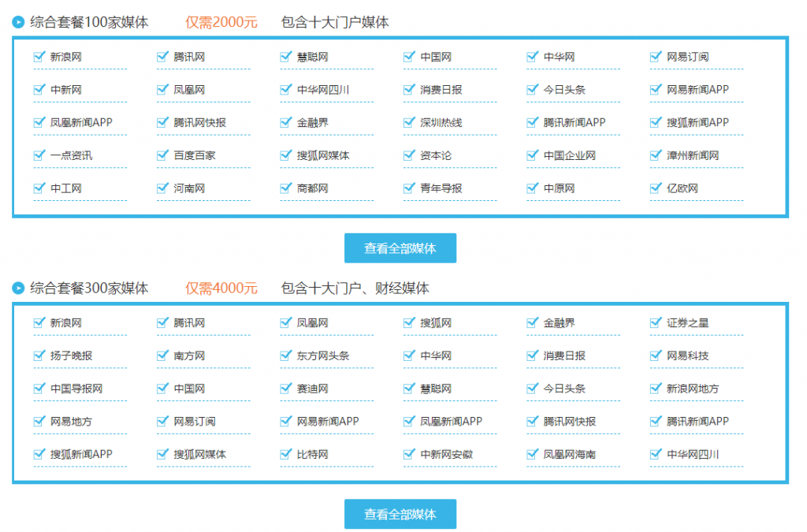The image size is (807, 532).
Task: Toggle the checkmark next to 资本论
Action: (x=409, y=155)
